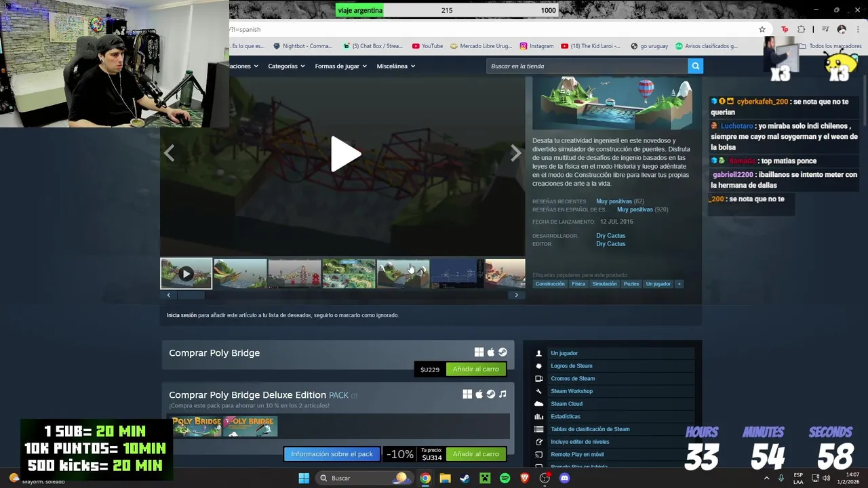This screenshot has width=868, height=488.
Task: Expand the Categorías store menu
Action: coord(286,66)
